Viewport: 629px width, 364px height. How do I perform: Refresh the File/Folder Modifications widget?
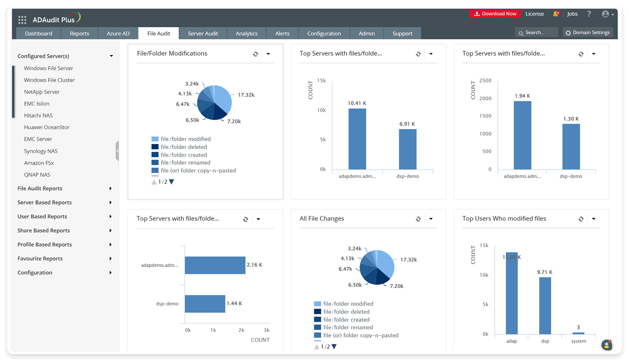point(255,54)
